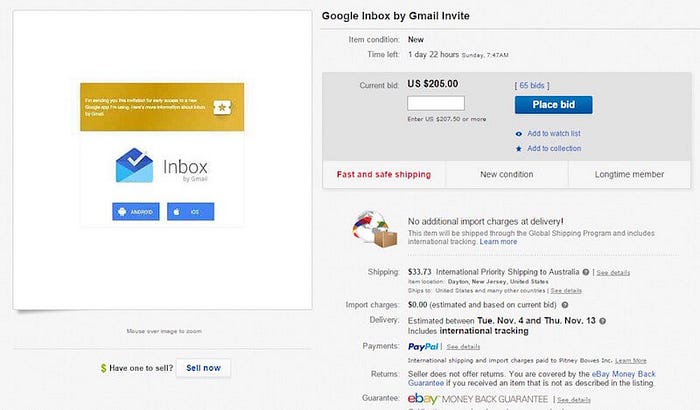Viewport: 700px width, 410px height.
Task: Select the Fast and safe shipping tab
Action: 384,175
